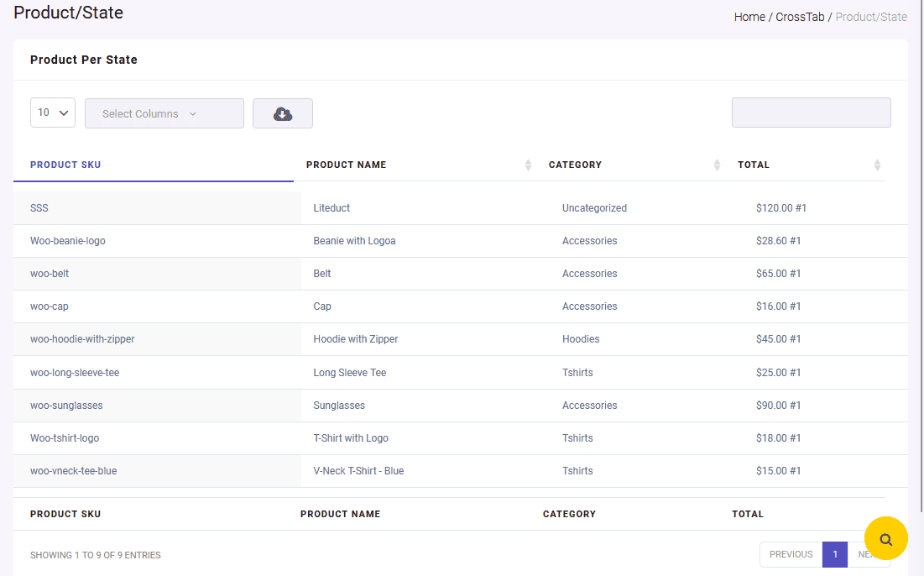Click the Previous pagination button

(x=791, y=554)
